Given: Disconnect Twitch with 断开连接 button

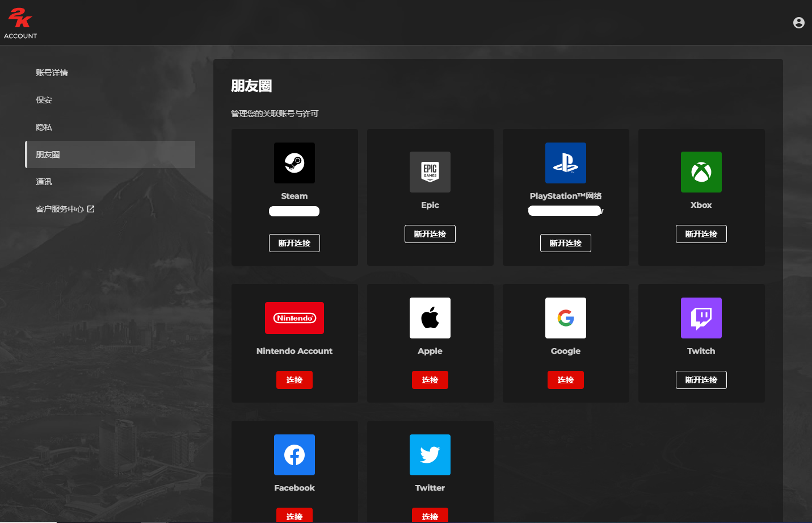Looking at the screenshot, I should [701, 380].
